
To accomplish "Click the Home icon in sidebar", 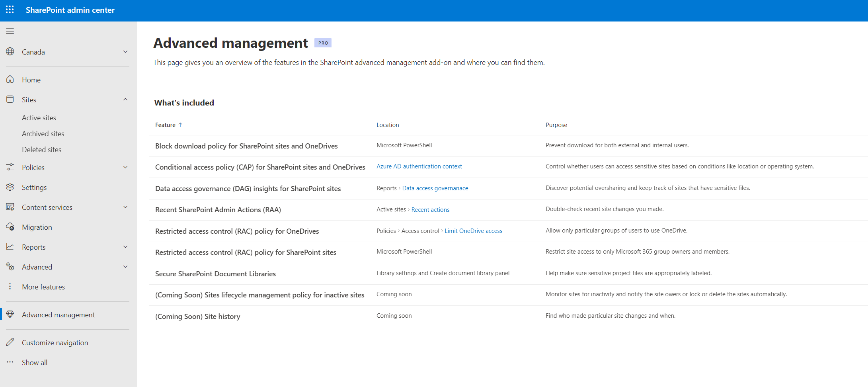I will point(10,79).
